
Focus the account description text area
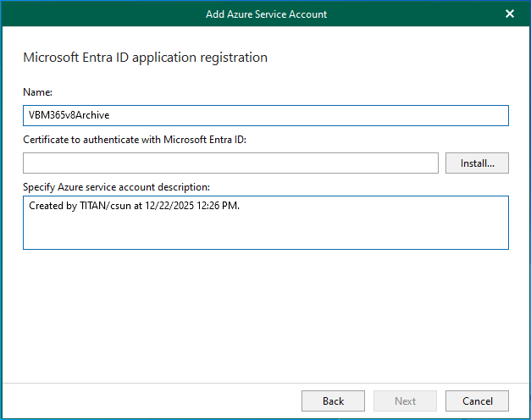coord(265,223)
